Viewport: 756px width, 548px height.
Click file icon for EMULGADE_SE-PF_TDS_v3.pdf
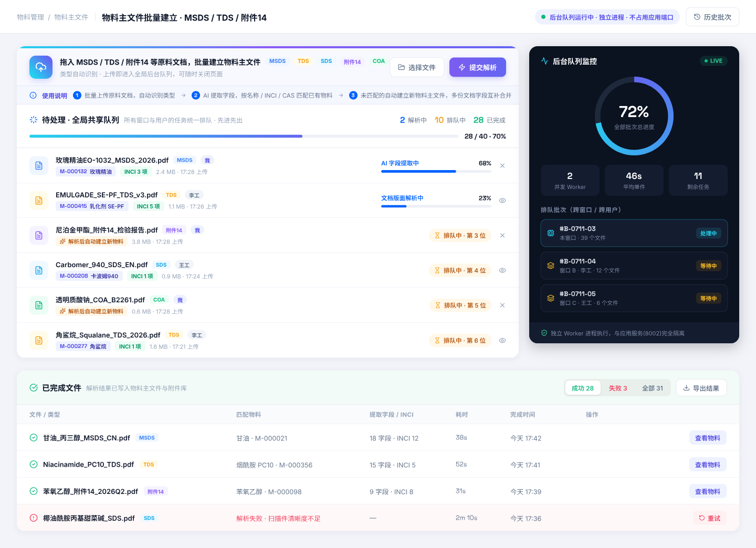click(39, 201)
